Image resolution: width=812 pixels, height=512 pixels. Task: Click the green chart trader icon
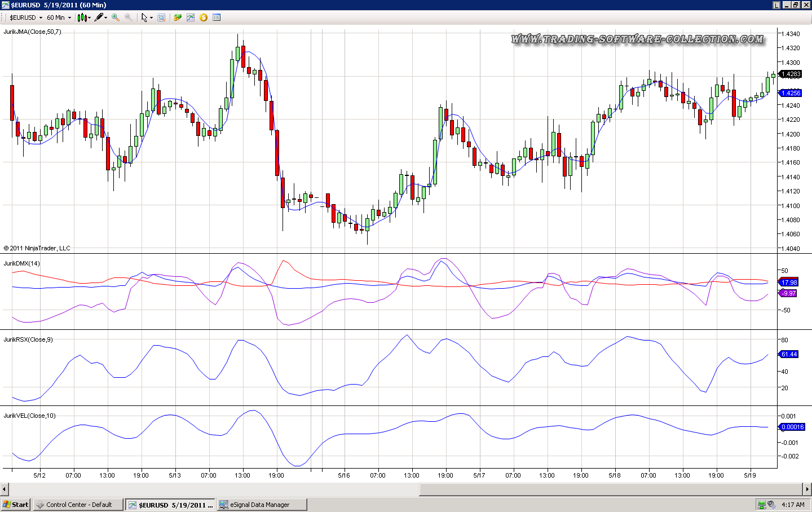click(x=178, y=17)
